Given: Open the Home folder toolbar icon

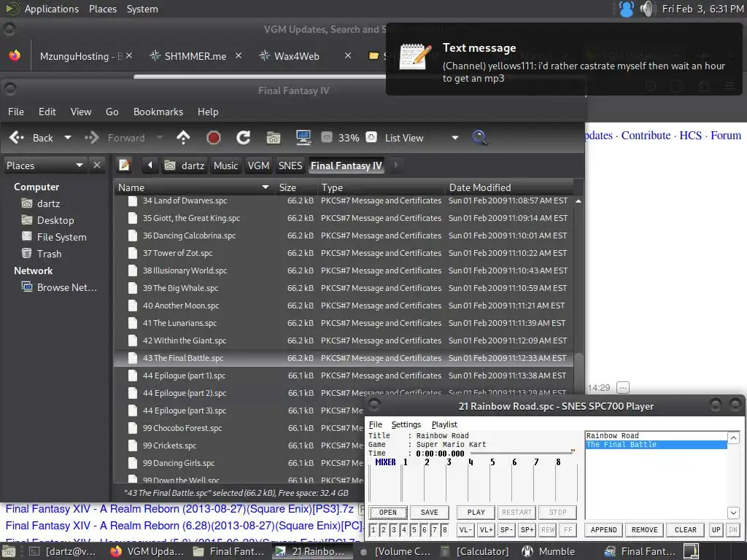Looking at the screenshot, I should tap(274, 138).
